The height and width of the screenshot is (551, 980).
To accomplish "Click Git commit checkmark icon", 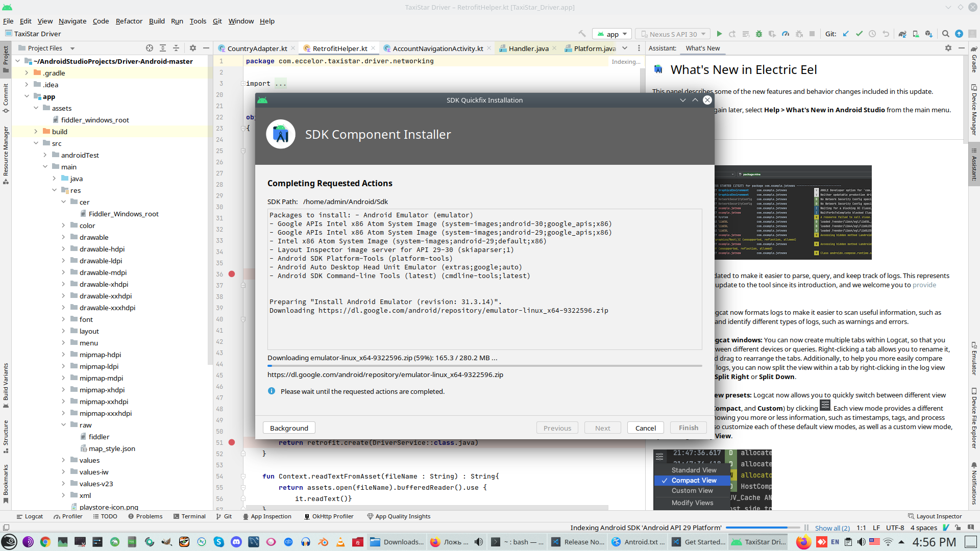I will coord(859,34).
